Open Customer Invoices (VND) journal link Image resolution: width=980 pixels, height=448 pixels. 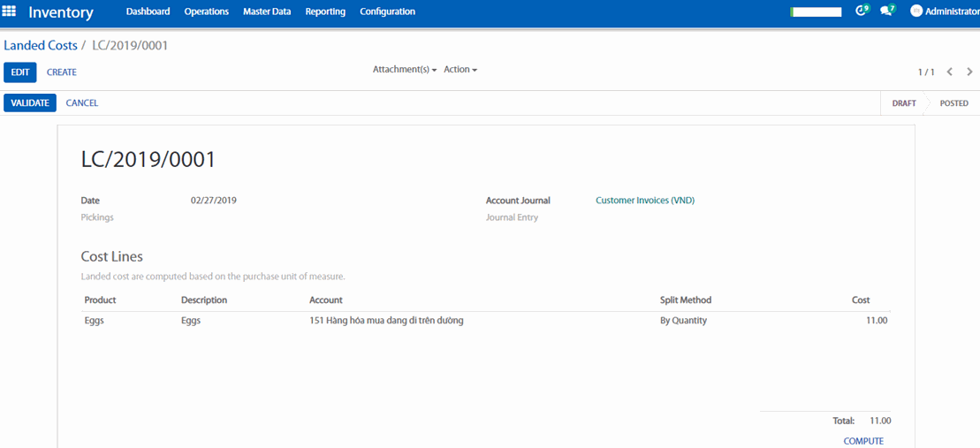pyautogui.click(x=645, y=201)
